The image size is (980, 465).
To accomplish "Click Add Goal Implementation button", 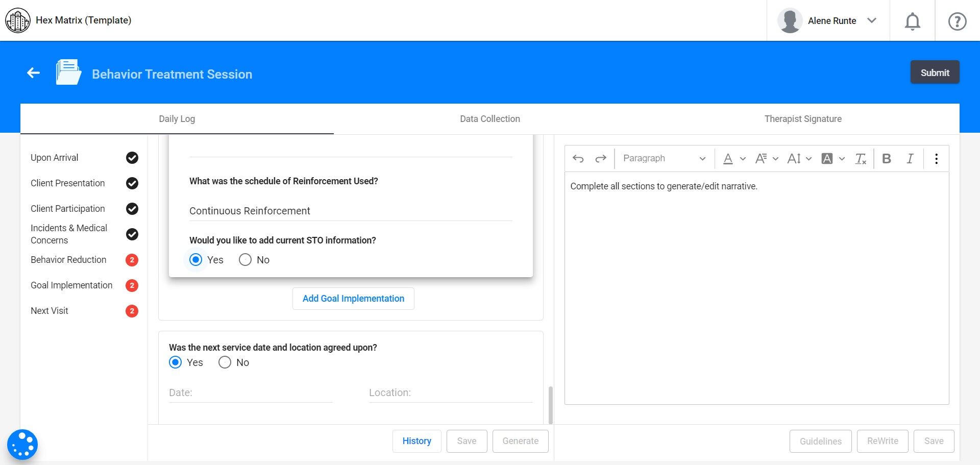I will point(353,299).
